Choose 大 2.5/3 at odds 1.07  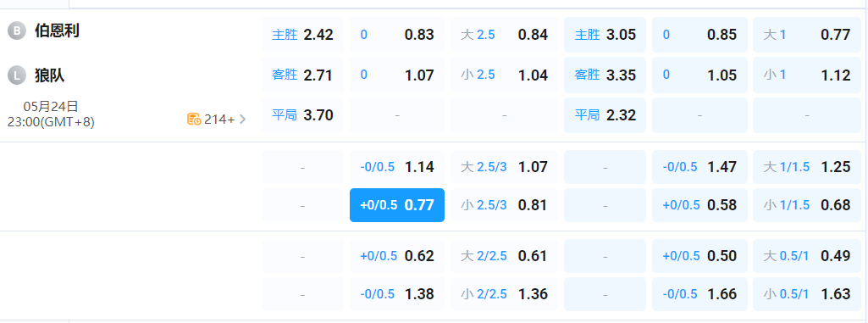click(505, 167)
